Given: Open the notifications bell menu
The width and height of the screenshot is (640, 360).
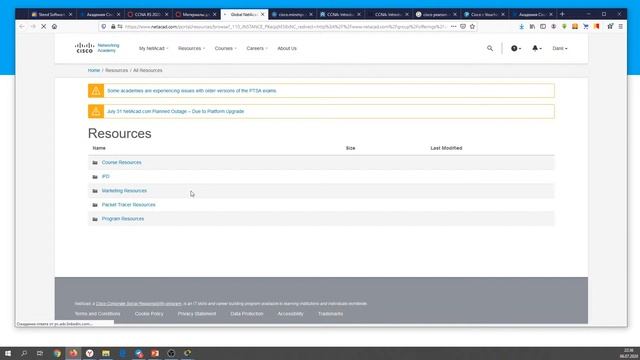Looking at the screenshot, I should (x=536, y=48).
